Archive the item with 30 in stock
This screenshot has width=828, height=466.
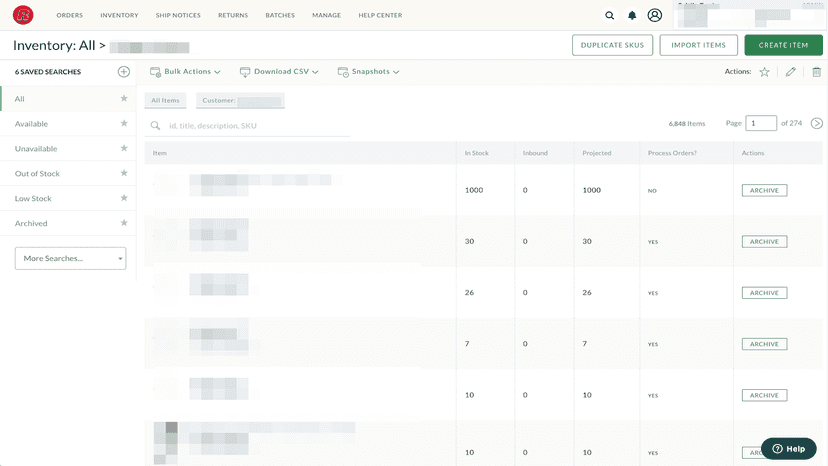[x=765, y=241]
